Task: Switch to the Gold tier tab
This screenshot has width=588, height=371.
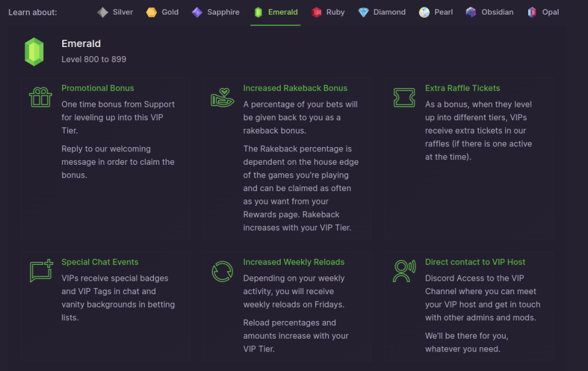Action: tap(162, 12)
